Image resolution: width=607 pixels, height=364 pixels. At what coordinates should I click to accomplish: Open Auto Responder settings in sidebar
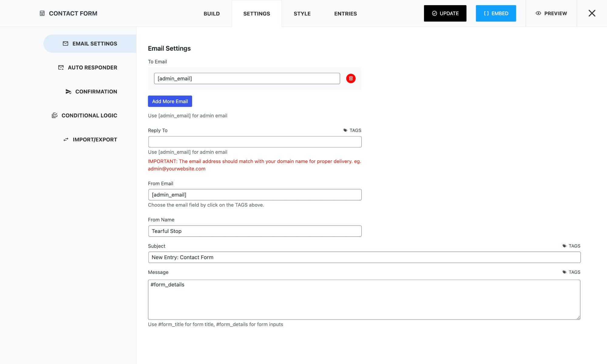(88, 68)
